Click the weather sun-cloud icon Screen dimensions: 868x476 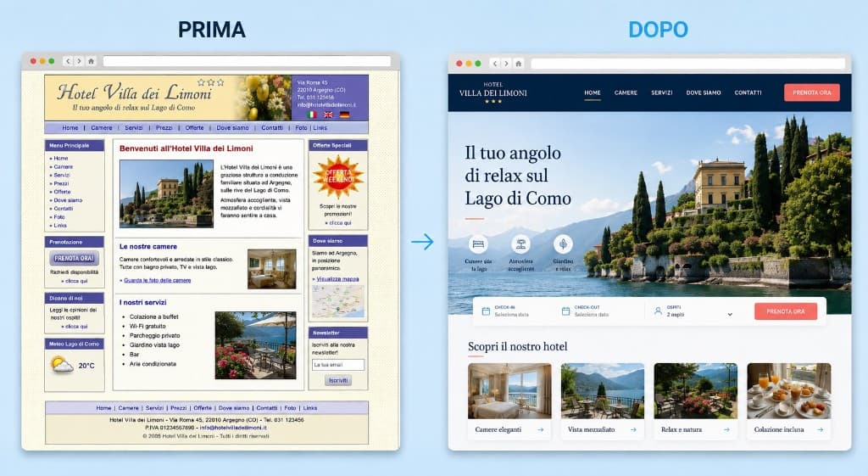[61, 365]
